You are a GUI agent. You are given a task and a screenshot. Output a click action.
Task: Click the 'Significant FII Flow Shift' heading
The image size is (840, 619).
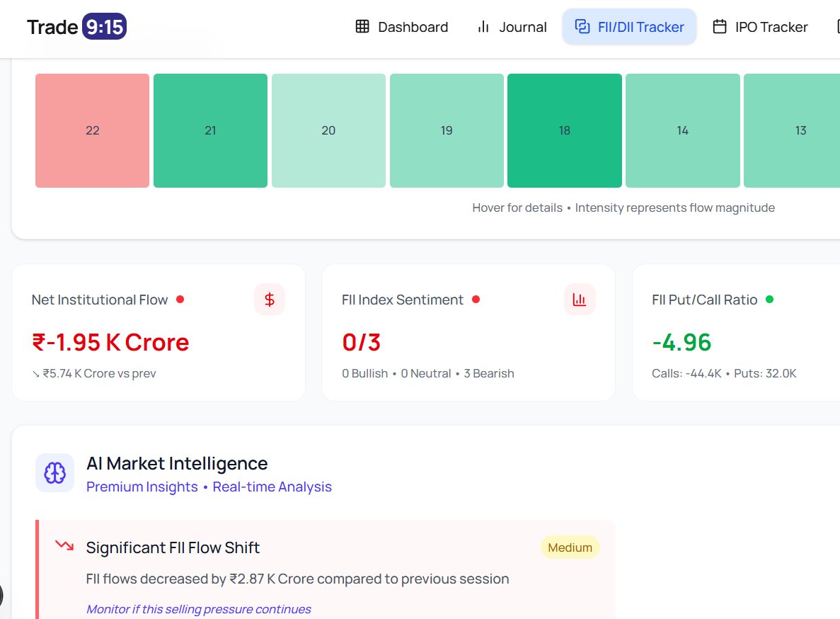pos(173,547)
